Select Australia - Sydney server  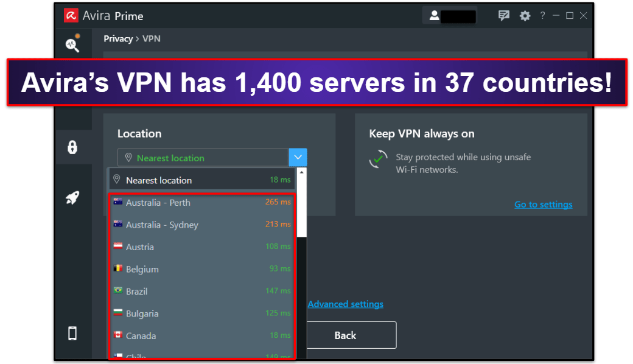tap(202, 225)
